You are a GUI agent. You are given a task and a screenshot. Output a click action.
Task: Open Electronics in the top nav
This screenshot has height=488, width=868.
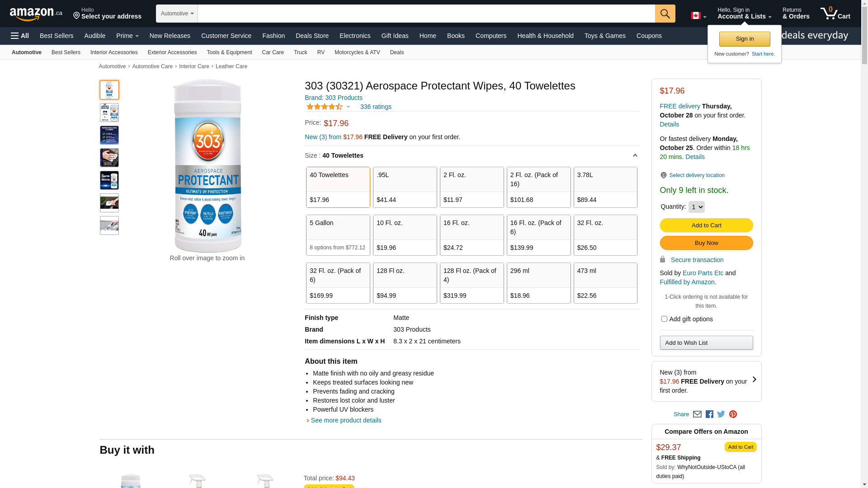[x=355, y=36]
